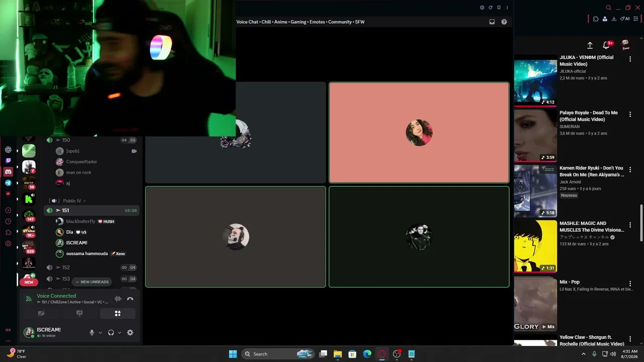Open the Opera AI assistant
Screen dimensions: 644x362
(x=625, y=19)
